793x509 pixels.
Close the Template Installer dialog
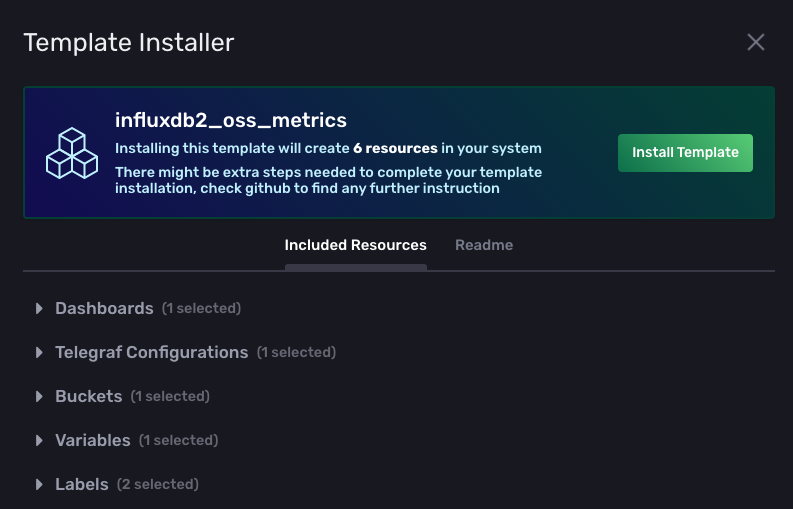(x=756, y=42)
